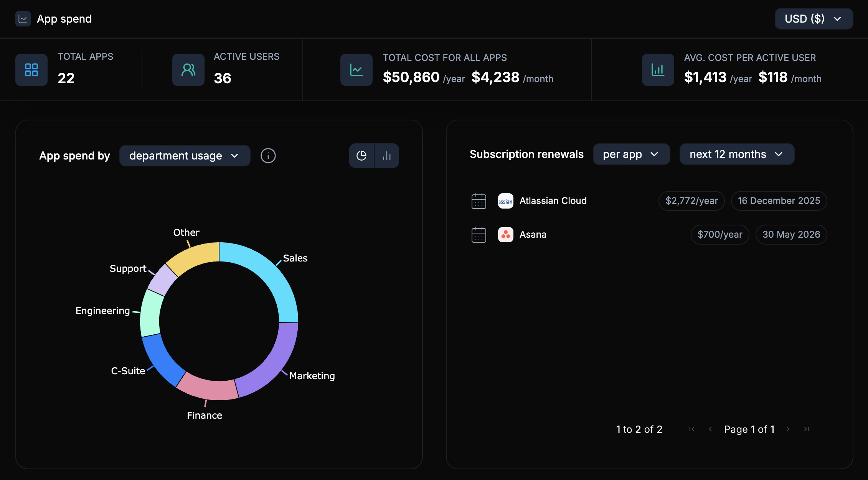Select the Avg. Cost bar chart icon
868x480 pixels.
coord(658,69)
